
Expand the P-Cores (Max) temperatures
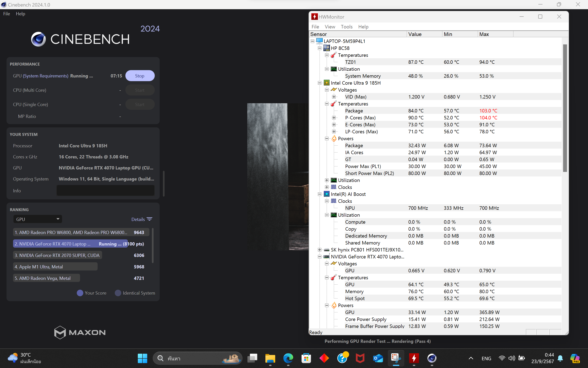point(334,118)
